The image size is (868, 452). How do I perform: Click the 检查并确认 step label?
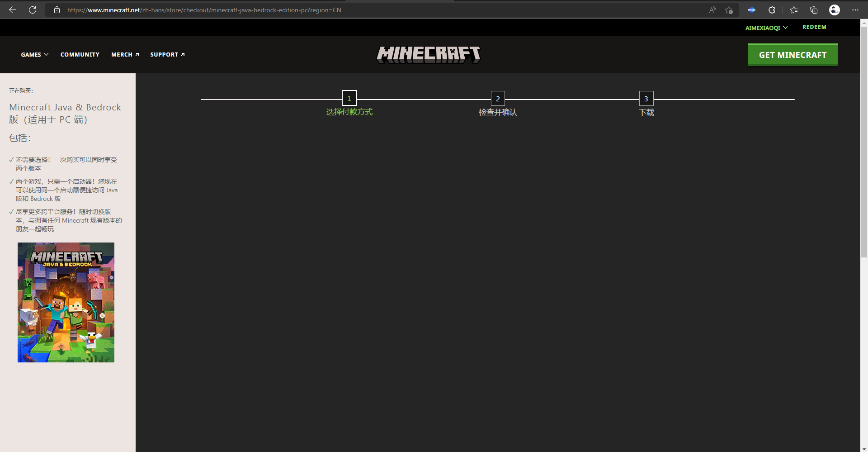pyautogui.click(x=498, y=112)
